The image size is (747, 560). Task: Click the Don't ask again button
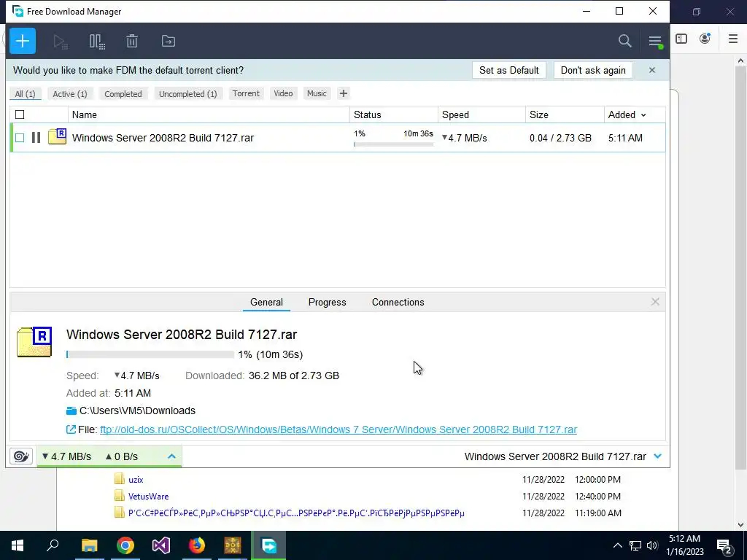point(593,70)
